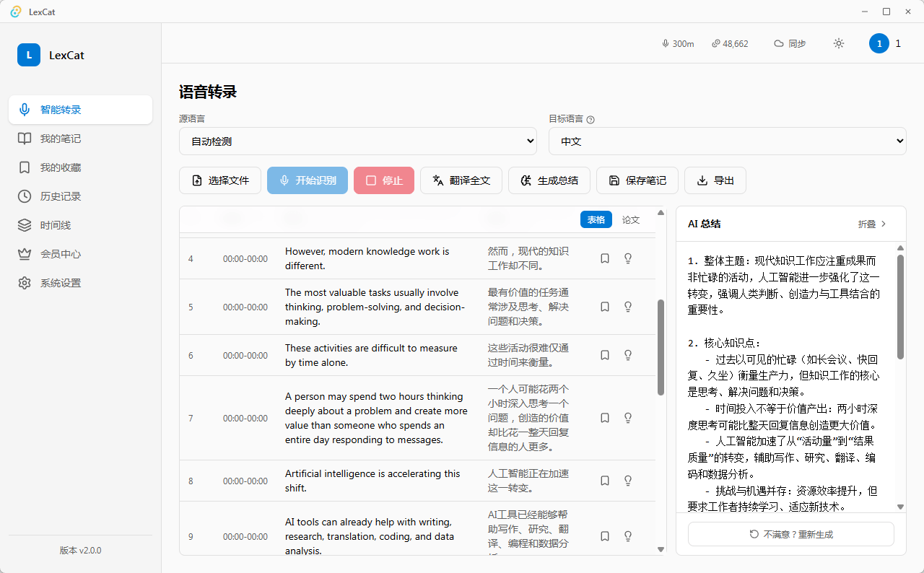
Task: Click the cloud 同步 sync icon
Action: [779, 43]
